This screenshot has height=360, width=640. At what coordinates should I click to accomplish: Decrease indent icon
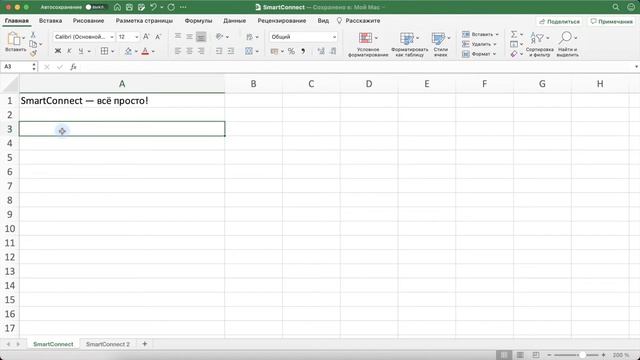pos(219,51)
